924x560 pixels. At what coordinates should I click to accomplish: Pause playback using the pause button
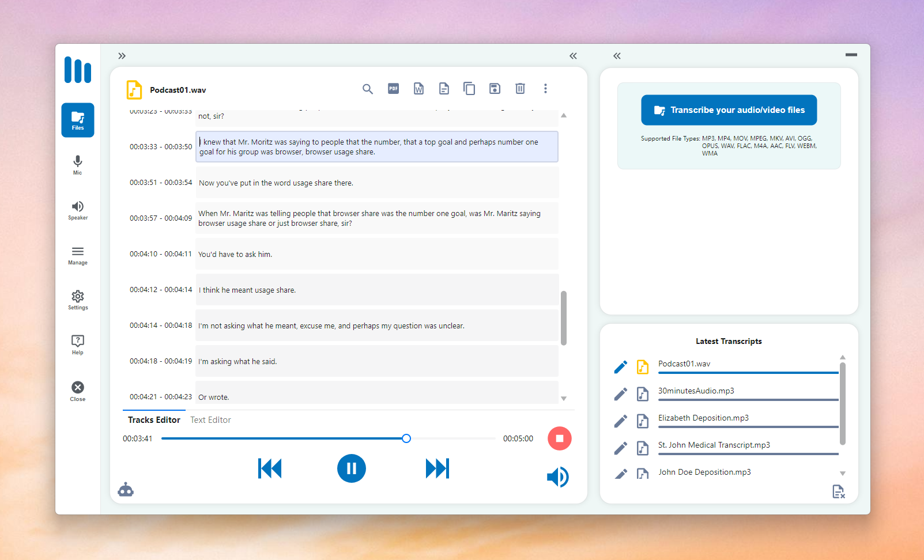351,468
